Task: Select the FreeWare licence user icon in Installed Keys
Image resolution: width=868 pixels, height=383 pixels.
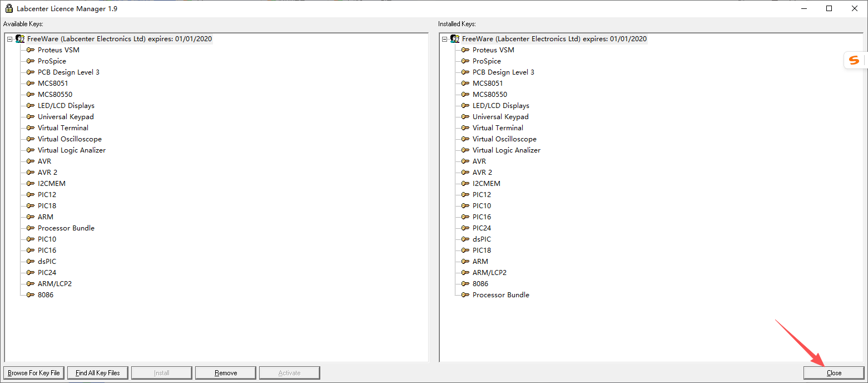Action: pos(455,39)
